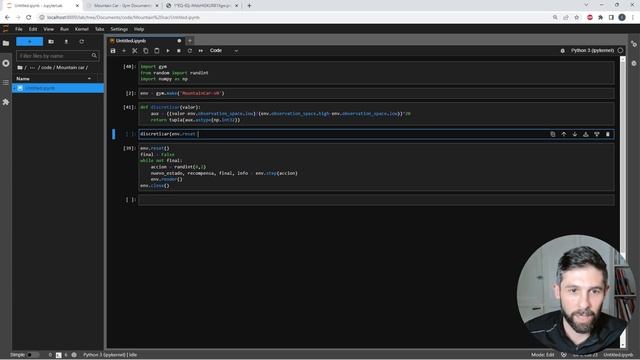
Task: Click the while not final loop cell
Action: pyautogui.click(x=376, y=167)
